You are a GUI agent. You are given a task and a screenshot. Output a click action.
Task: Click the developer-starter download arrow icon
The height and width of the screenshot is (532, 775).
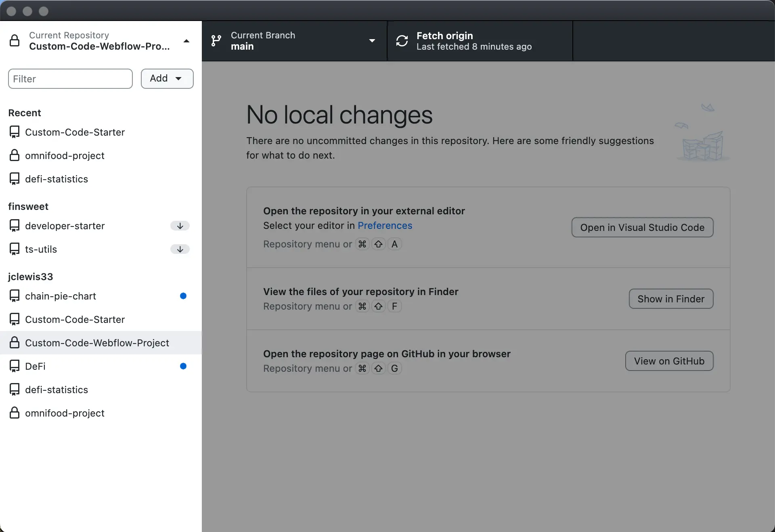pos(180,226)
